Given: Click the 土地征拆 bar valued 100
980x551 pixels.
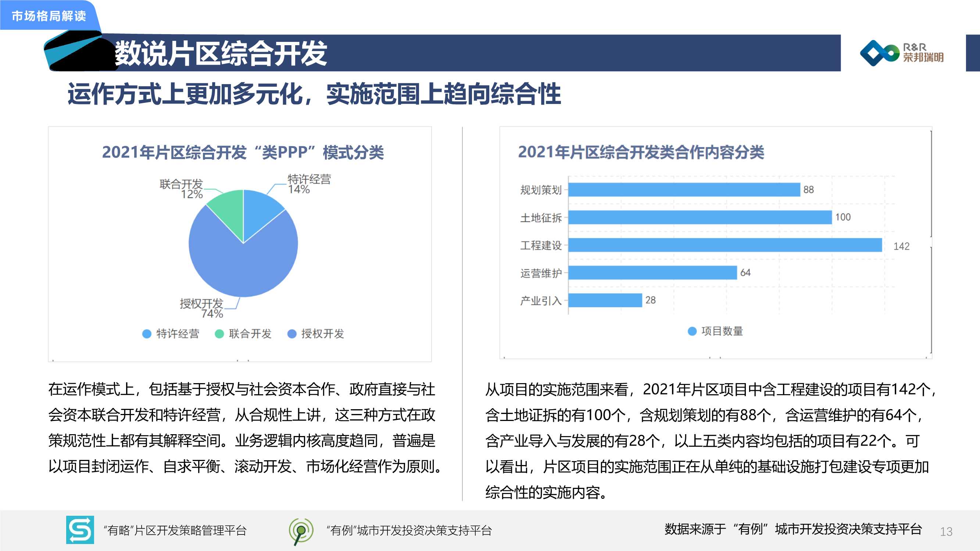Looking at the screenshot, I should [x=700, y=217].
